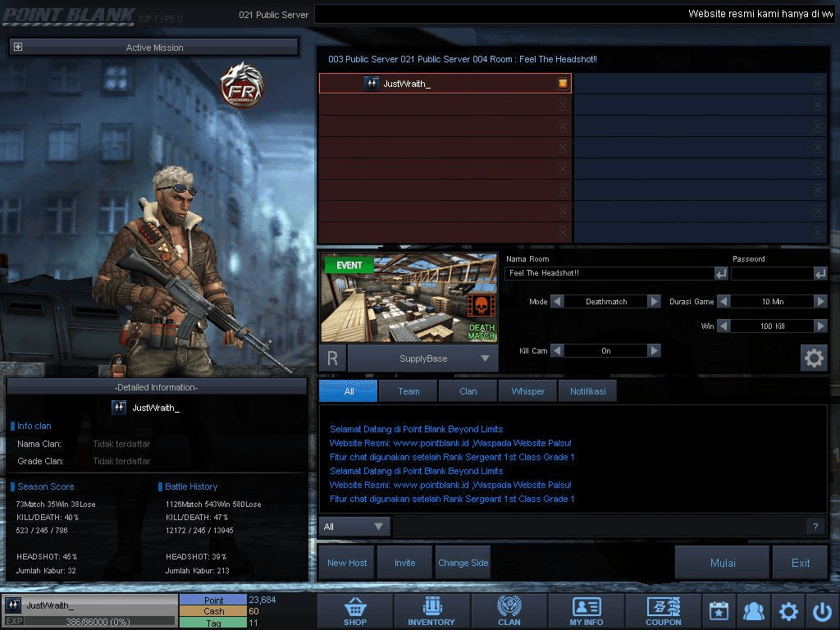Image resolution: width=840 pixels, height=630 pixels.
Task: Close the last red team slot
Action: click(563, 232)
